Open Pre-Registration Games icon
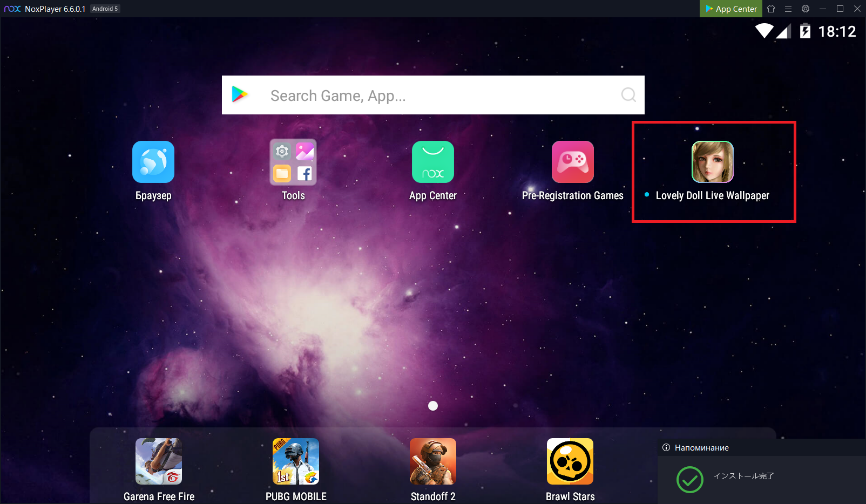 point(573,162)
